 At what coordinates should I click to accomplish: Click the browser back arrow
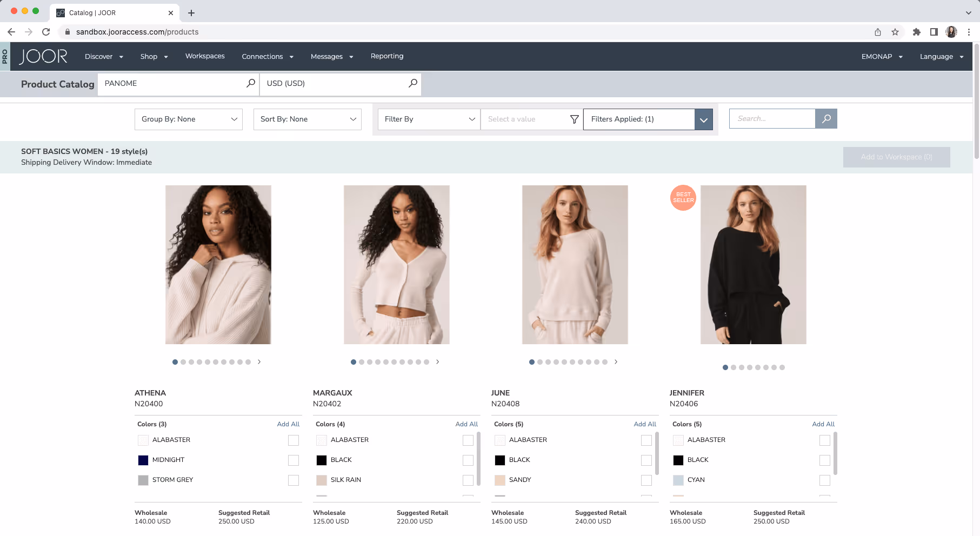[11, 32]
